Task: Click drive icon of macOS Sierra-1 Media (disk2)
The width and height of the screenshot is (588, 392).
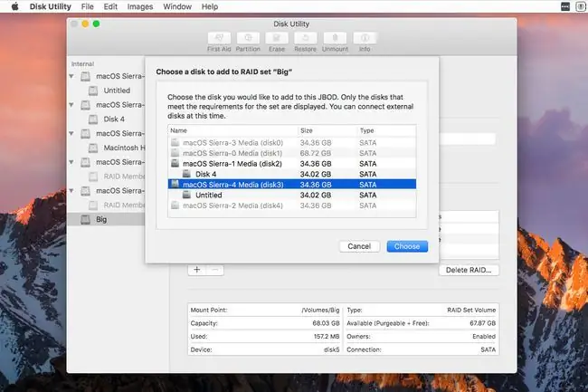Action: 175,163
